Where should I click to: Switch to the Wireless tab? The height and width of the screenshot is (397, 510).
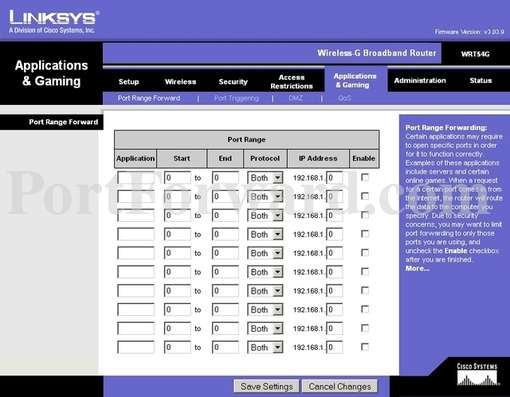(180, 82)
